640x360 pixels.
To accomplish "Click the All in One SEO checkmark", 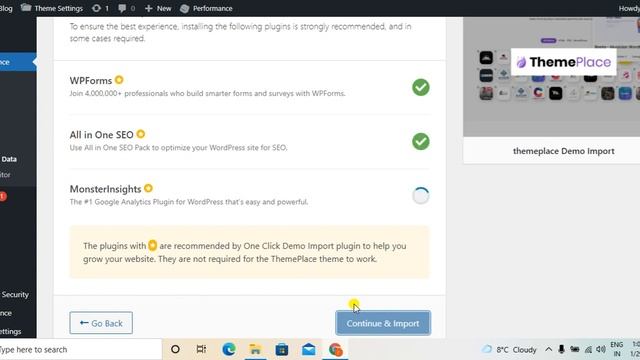I will 421,142.
